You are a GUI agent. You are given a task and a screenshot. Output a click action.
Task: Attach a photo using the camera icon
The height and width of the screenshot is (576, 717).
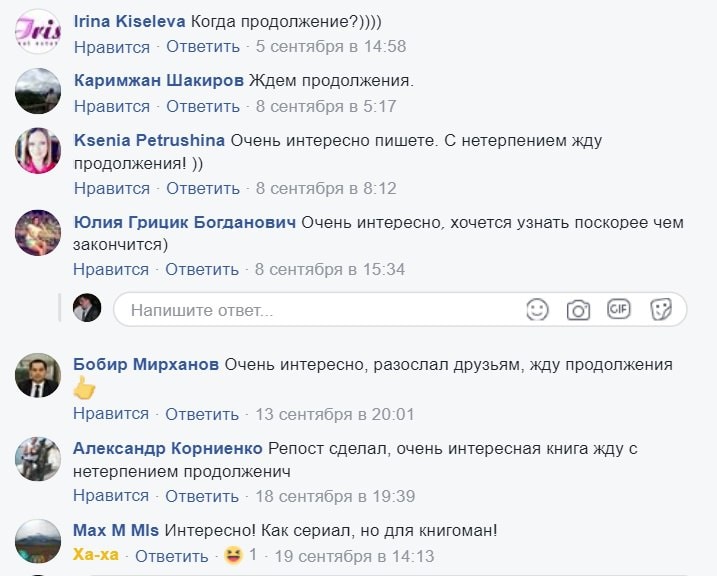[578, 310]
